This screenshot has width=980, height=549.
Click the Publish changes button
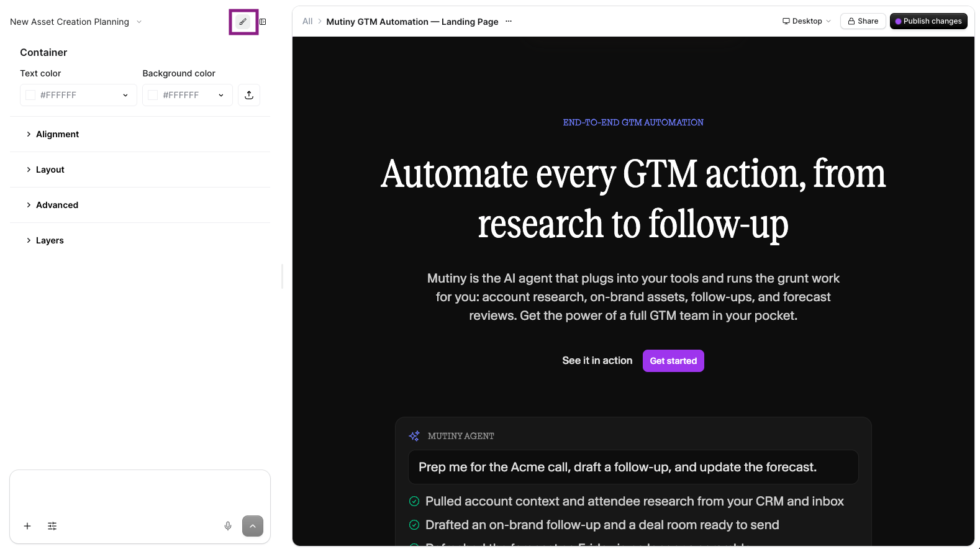click(x=928, y=21)
